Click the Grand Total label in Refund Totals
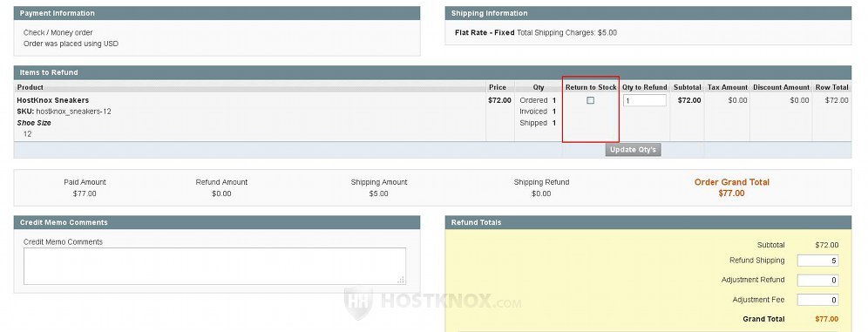The width and height of the screenshot is (868, 332). coord(763,319)
